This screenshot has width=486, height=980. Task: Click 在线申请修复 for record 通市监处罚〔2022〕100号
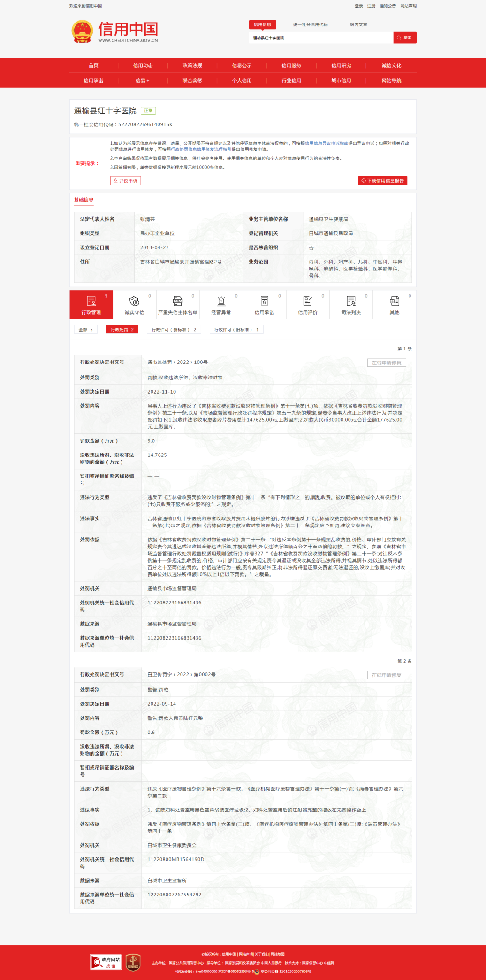387,363
